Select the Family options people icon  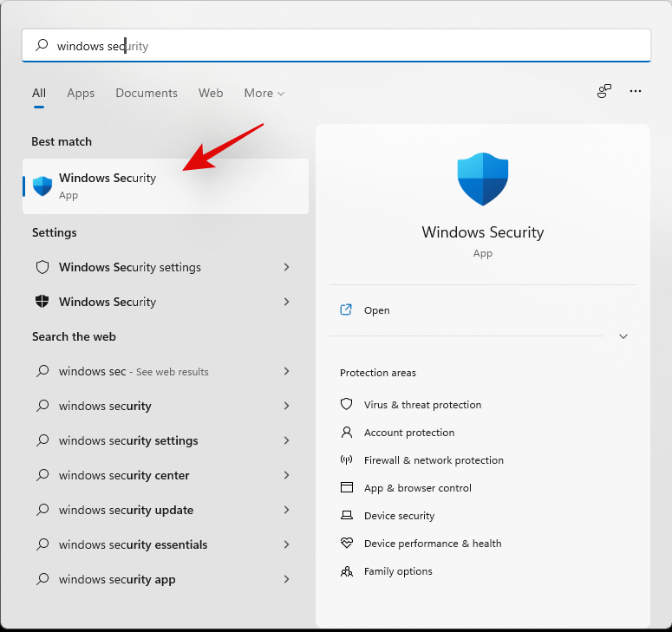point(347,571)
